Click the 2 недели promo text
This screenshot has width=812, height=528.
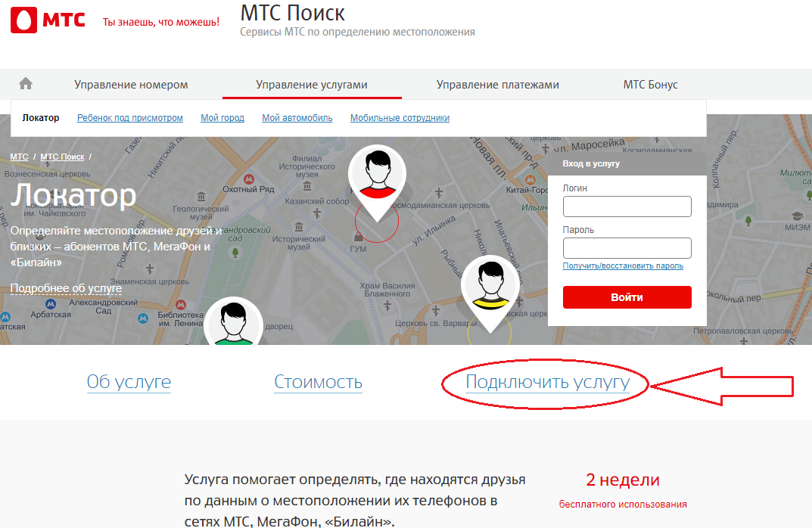(x=623, y=480)
